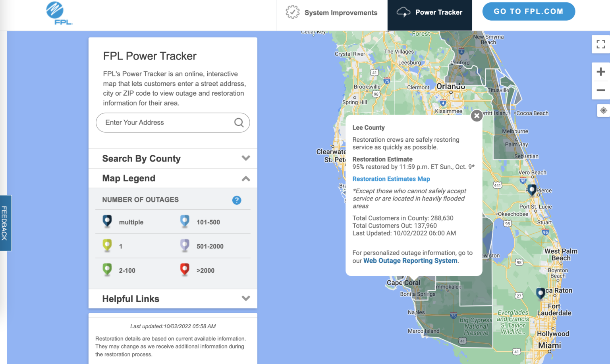Screen dimensions: 610x364
Task: Click the address search magnifier icon
Action: coord(239,123)
